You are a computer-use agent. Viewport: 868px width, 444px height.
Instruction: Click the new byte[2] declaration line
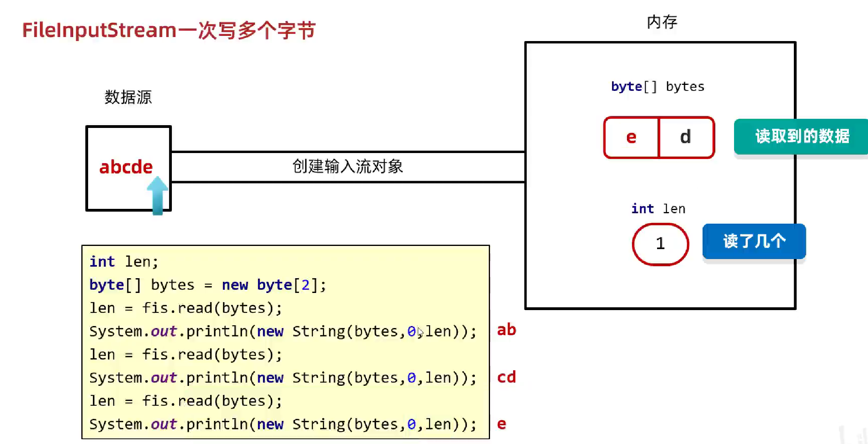click(x=207, y=285)
